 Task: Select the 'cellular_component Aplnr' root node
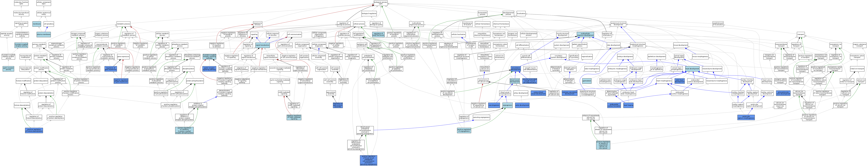coord(44,3)
